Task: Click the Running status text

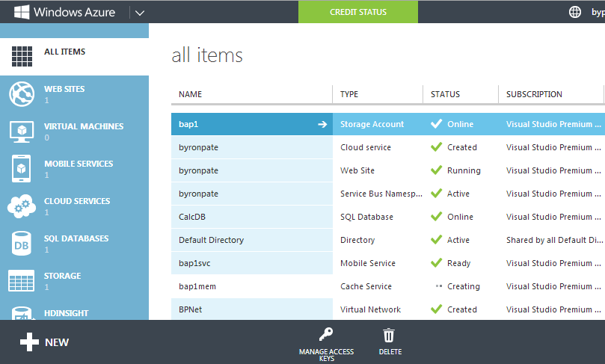Action: 464,171
